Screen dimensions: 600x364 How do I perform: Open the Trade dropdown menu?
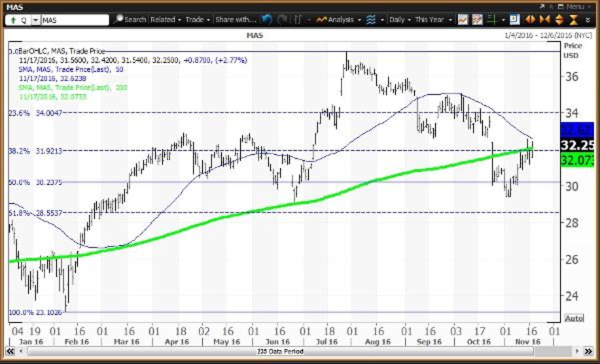(198, 19)
